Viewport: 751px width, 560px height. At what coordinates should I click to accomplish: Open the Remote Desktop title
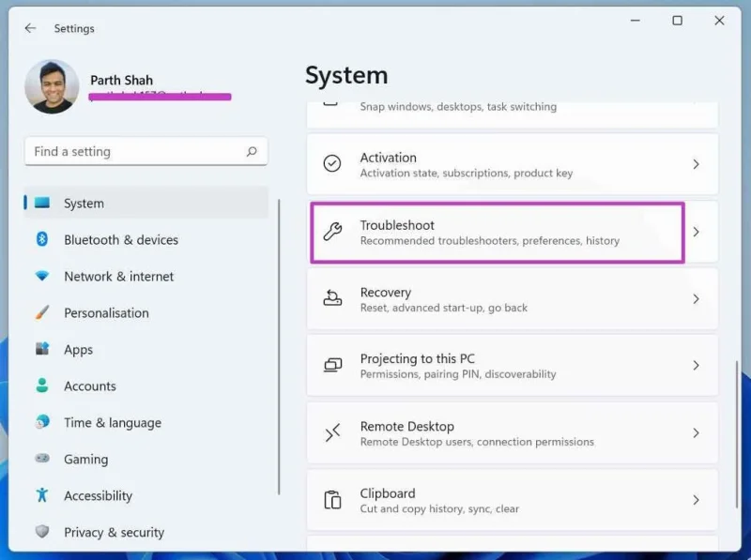click(x=407, y=427)
